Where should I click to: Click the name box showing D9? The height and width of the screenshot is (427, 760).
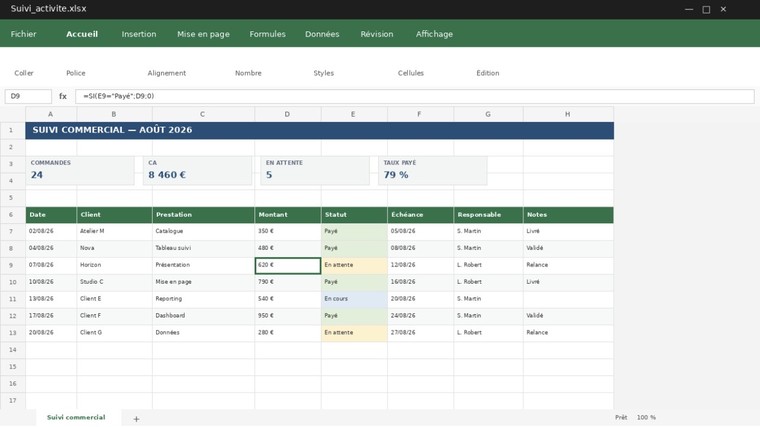[28, 96]
